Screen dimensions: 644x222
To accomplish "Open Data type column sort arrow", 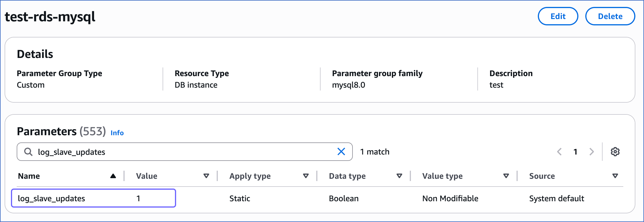I will [x=399, y=176].
